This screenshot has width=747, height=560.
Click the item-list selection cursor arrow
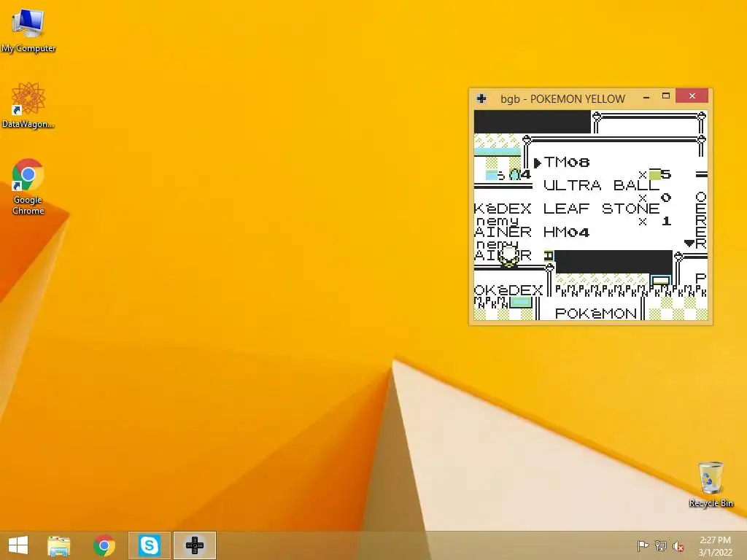click(x=538, y=163)
